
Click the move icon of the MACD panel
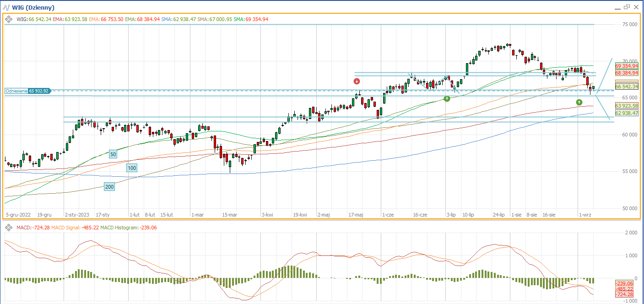point(9,228)
